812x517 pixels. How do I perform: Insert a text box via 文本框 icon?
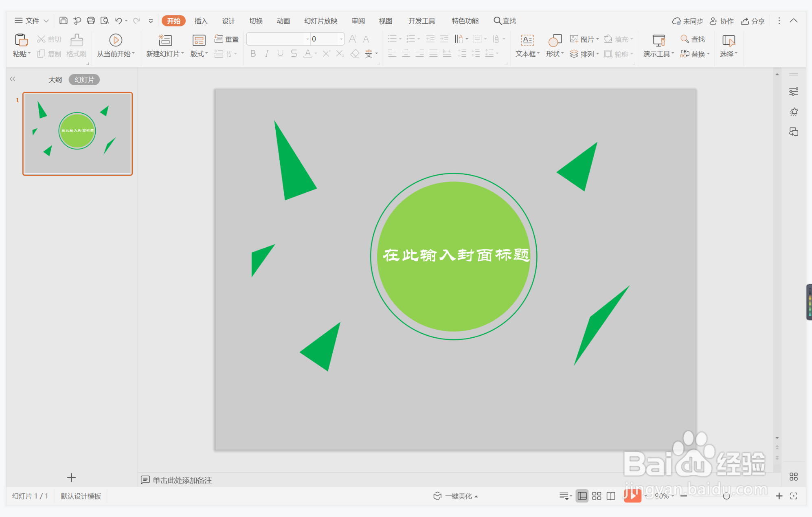coord(527,40)
